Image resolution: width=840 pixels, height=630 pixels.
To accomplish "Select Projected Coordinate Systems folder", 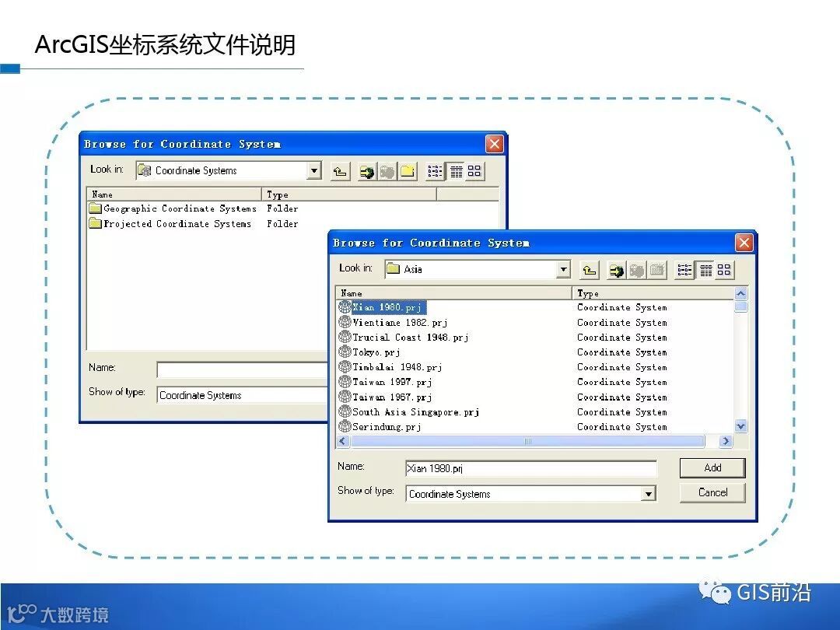I will (177, 223).
